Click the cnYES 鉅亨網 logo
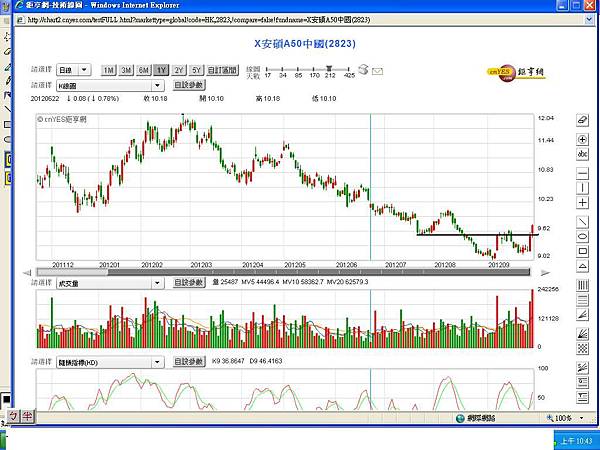 (516, 72)
